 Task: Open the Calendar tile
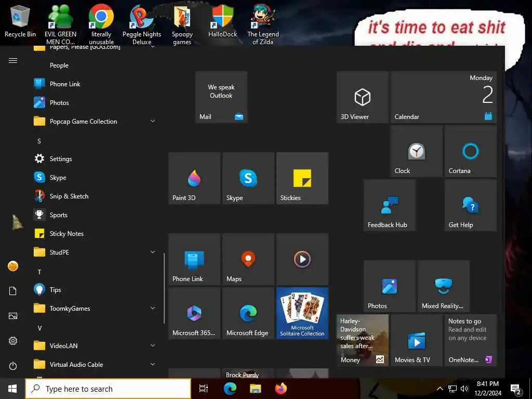click(x=444, y=97)
